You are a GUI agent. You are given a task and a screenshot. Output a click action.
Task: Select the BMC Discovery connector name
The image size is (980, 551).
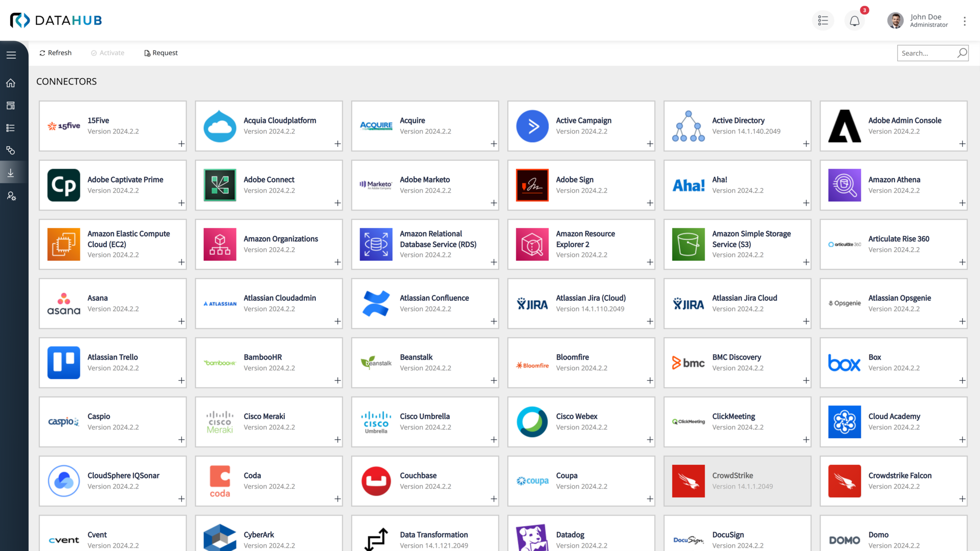click(736, 357)
